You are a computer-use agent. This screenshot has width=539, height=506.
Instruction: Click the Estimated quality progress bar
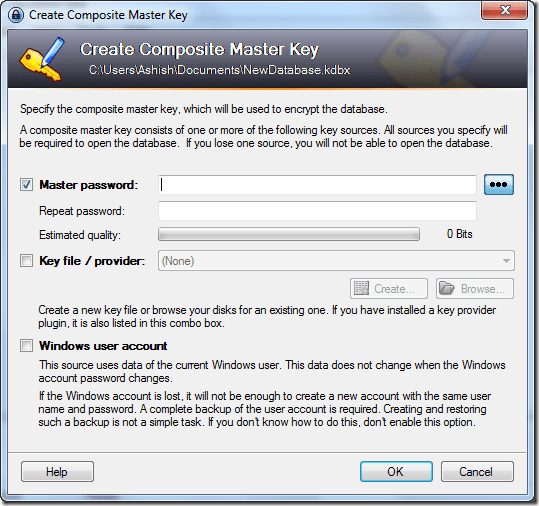click(289, 234)
